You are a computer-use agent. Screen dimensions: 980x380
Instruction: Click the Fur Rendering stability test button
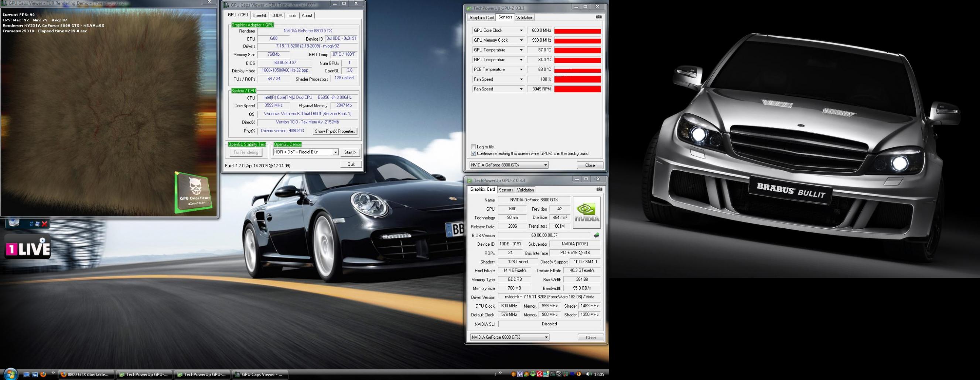click(x=246, y=152)
